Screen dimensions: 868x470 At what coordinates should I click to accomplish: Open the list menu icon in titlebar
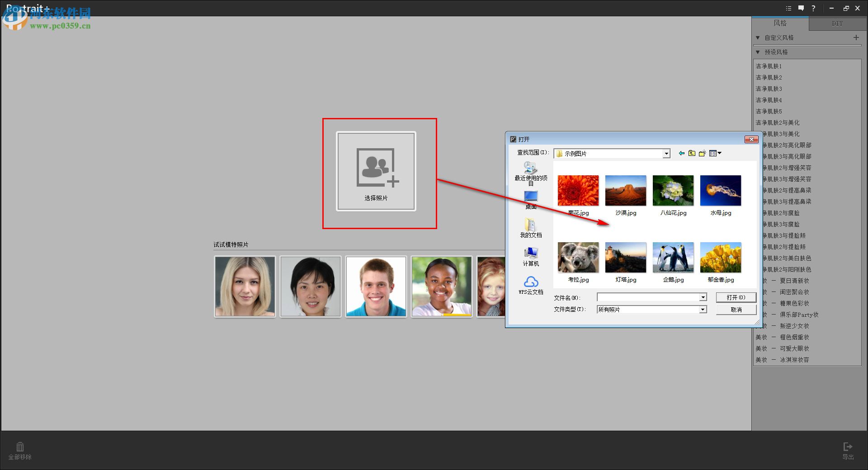[788, 8]
